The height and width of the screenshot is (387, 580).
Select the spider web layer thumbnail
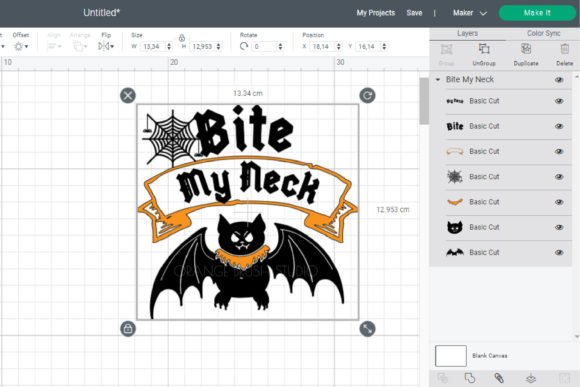click(x=455, y=177)
